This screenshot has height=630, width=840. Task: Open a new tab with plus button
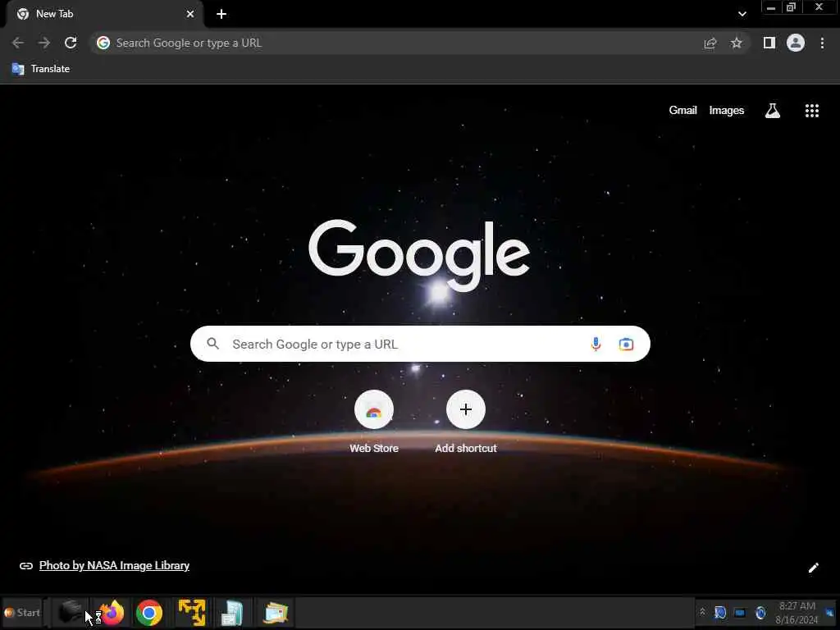(221, 14)
